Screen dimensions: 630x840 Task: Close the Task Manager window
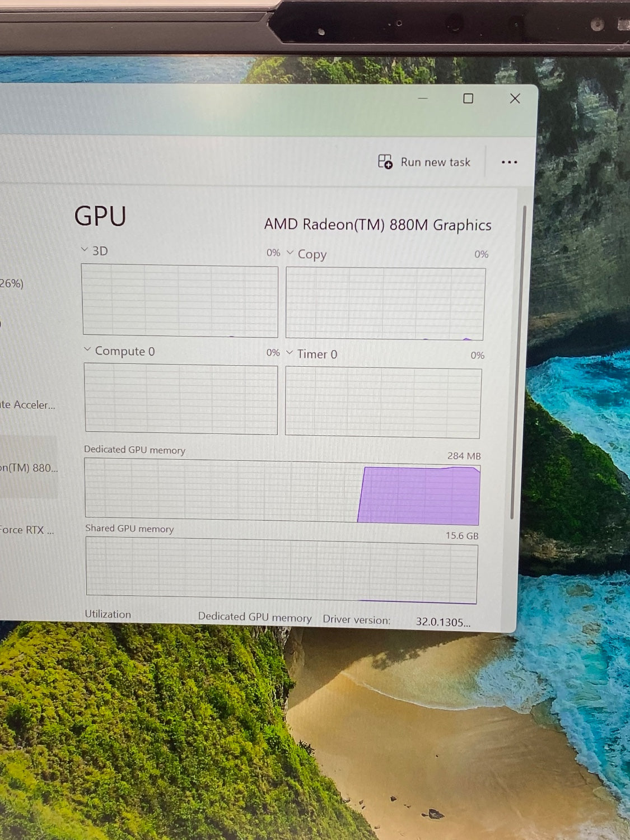point(515,99)
